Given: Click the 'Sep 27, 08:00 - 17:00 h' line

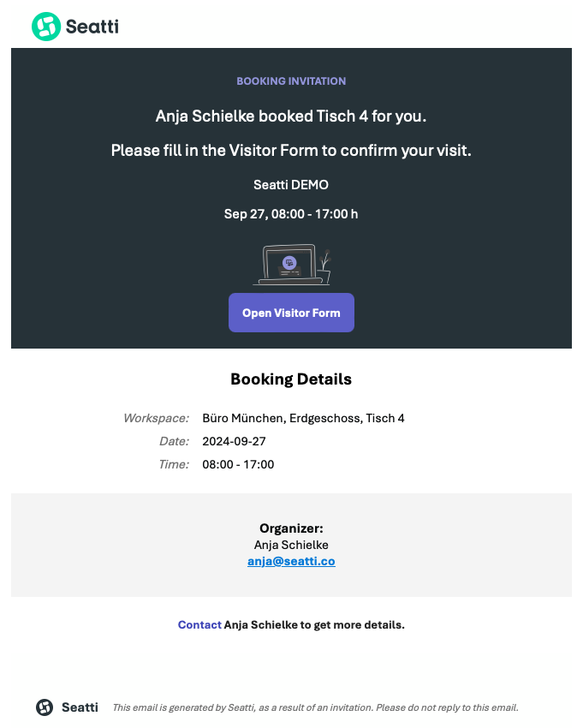Looking at the screenshot, I should [291, 214].
